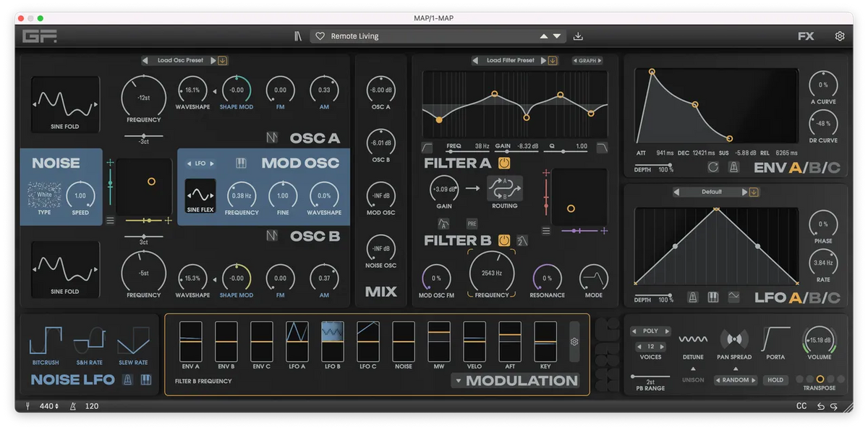Toggle Filter A power button

click(x=504, y=163)
